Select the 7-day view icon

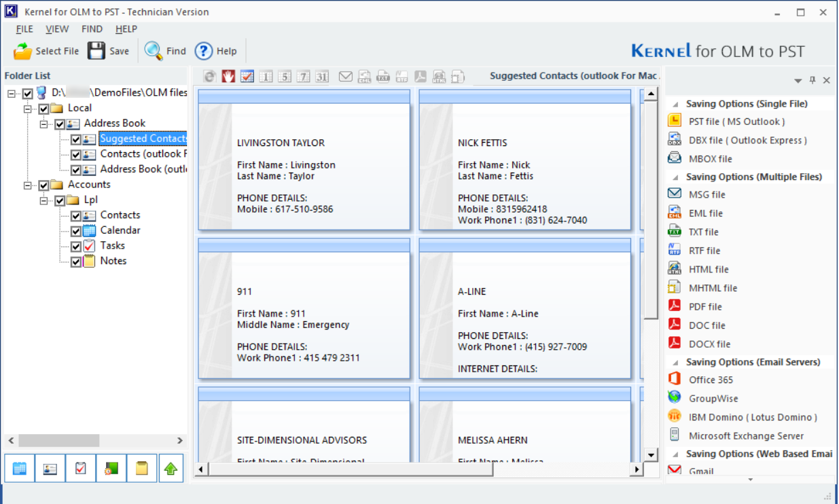pyautogui.click(x=304, y=77)
